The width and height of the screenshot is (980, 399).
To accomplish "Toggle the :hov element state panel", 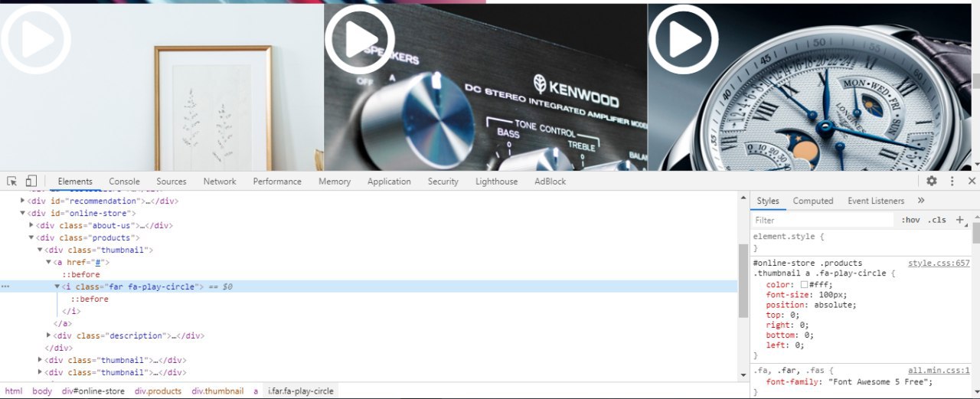I will tap(911, 220).
